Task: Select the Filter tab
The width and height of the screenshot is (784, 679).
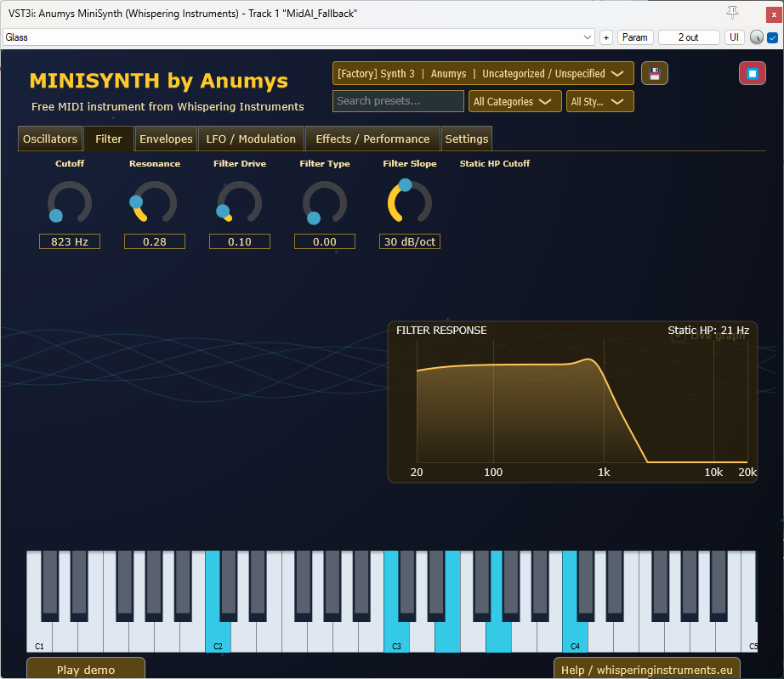Action: (x=109, y=139)
